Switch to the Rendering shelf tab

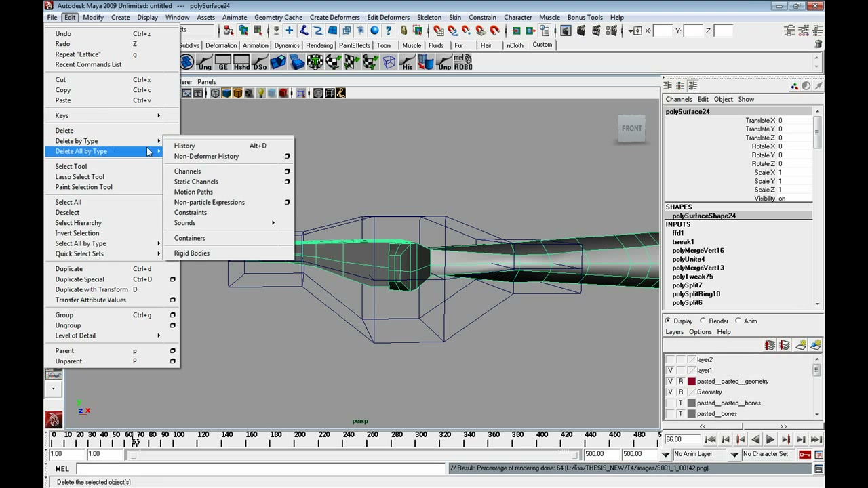(319, 45)
